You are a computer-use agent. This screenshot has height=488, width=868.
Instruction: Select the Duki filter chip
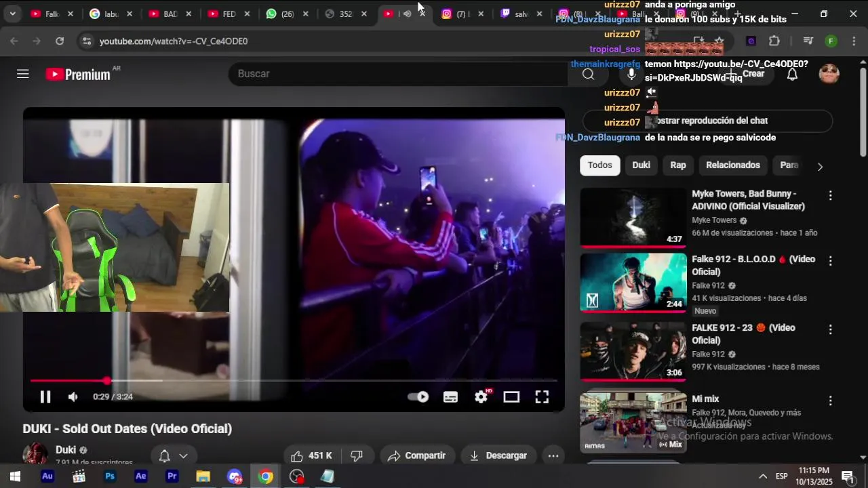[x=642, y=165]
